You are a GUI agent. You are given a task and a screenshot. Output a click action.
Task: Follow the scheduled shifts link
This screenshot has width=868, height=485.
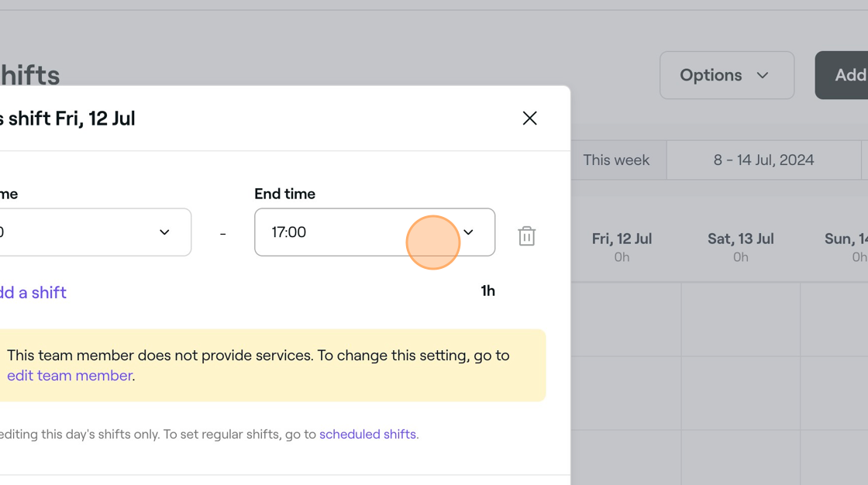(x=367, y=434)
